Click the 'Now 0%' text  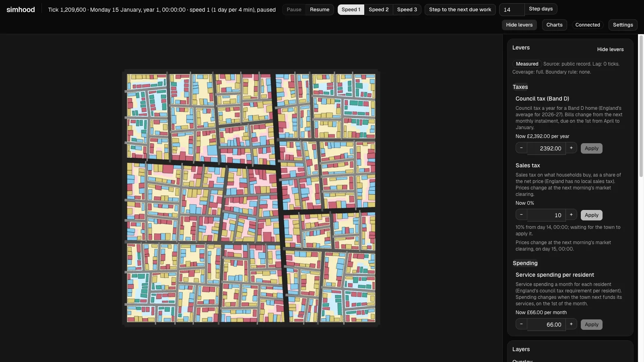[x=524, y=203]
